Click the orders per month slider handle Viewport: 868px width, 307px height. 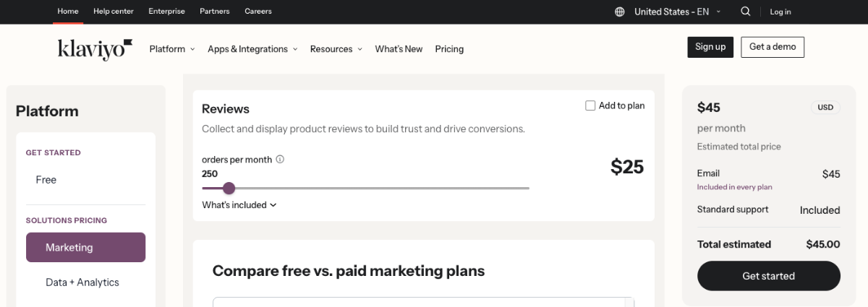click(x=229, y=188)
